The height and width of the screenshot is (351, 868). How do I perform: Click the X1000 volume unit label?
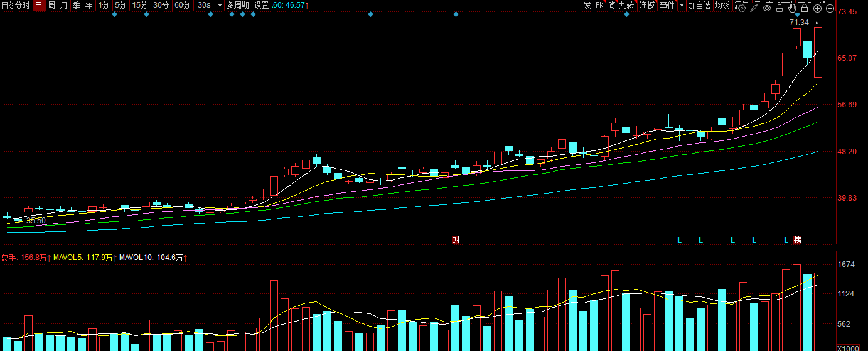pyautogui.click(x=849, y=348)
